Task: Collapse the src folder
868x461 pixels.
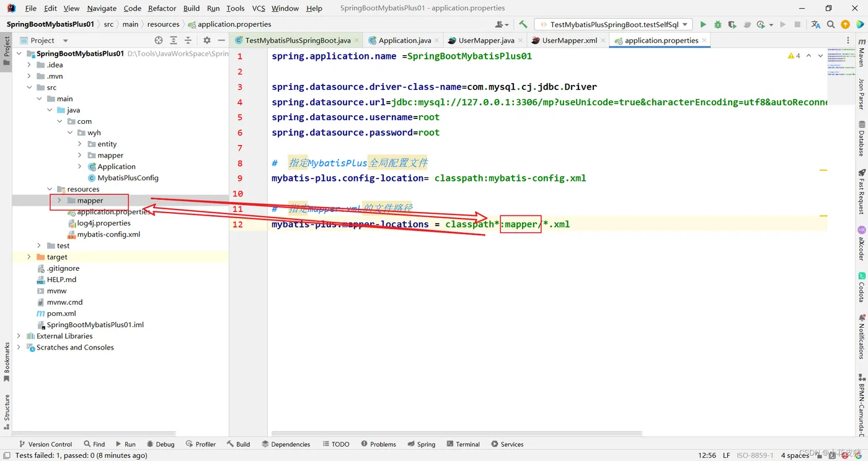Action: pyautogui.click(x=29, y=87)
